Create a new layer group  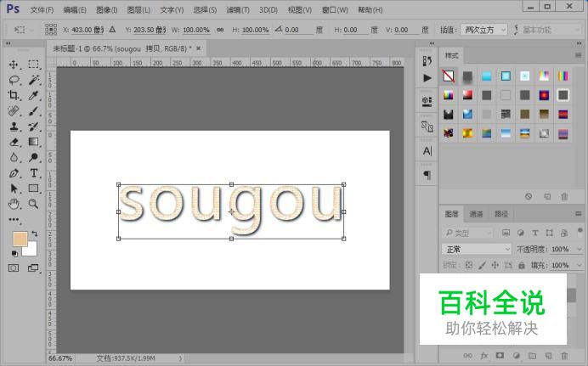(532, 356)
